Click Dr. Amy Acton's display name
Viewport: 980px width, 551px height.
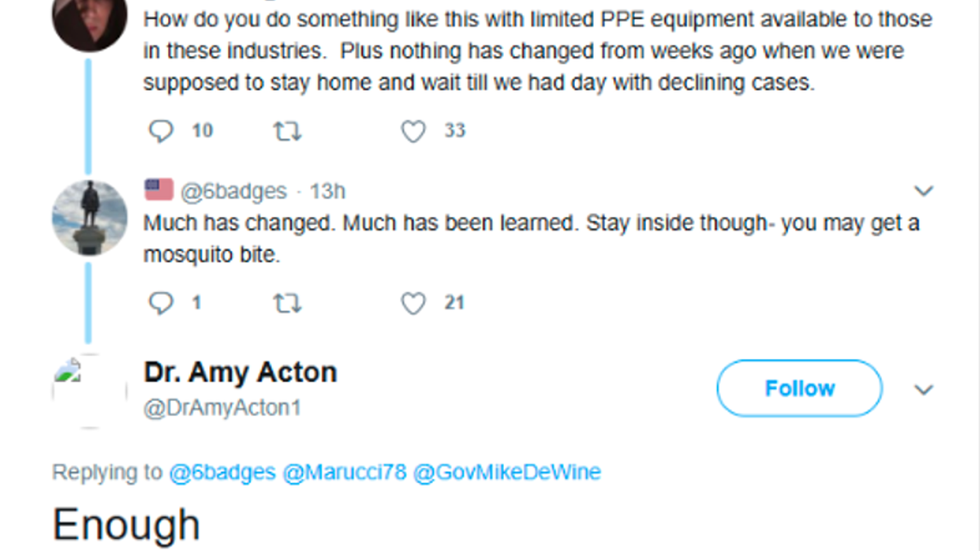239,371
